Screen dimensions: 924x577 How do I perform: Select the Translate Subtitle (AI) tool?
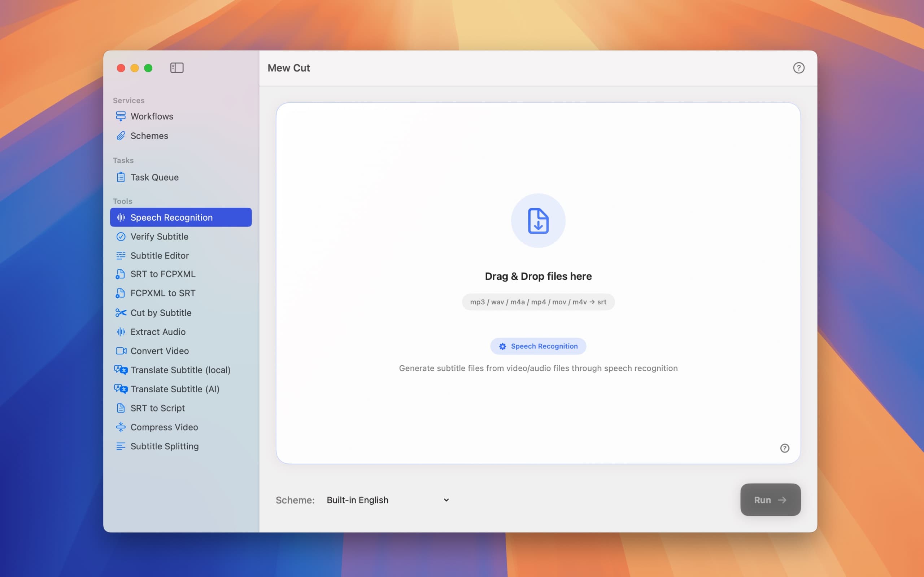175,389
